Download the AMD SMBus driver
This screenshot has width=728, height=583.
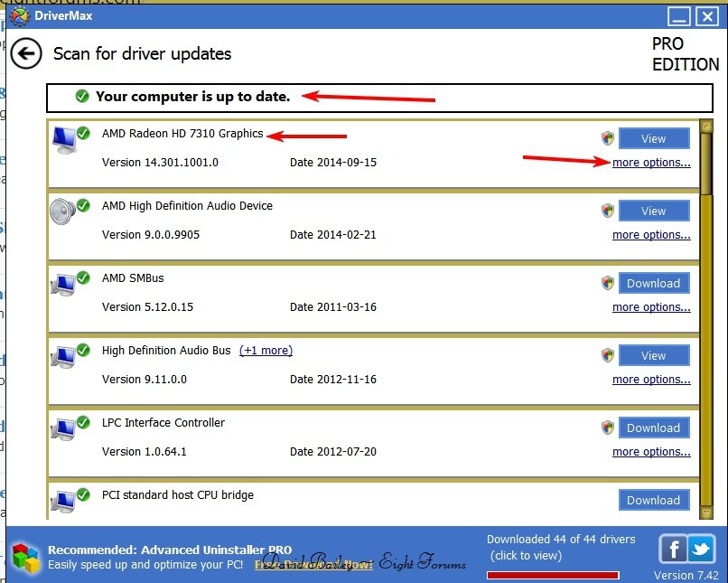(x=654, y=284)
